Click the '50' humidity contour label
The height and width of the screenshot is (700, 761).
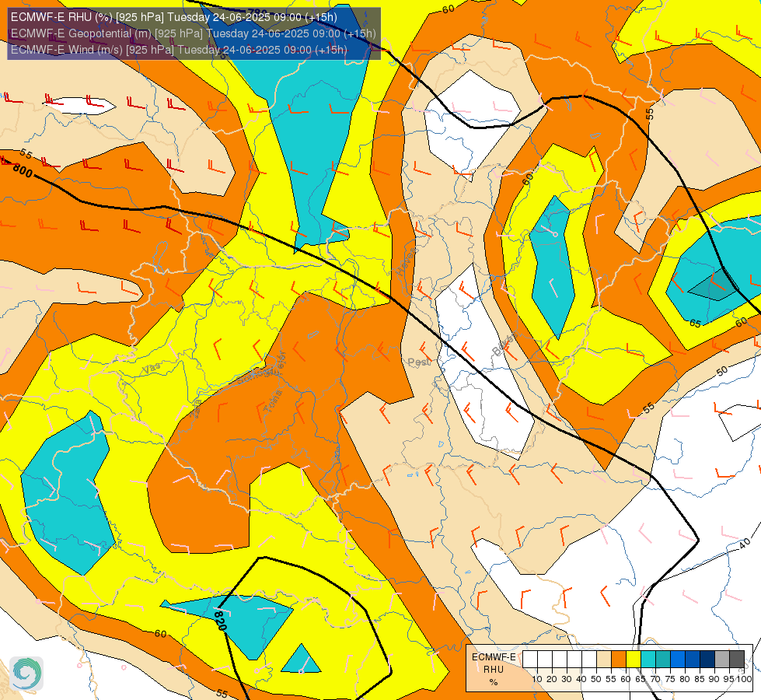[722, 371]
